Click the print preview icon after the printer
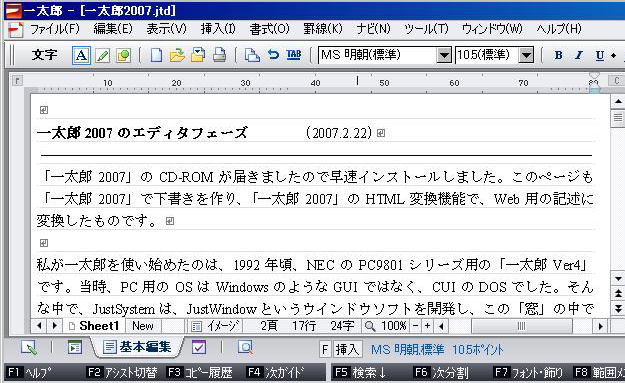This screenshot has height=383, width=625. pos(252,55)
